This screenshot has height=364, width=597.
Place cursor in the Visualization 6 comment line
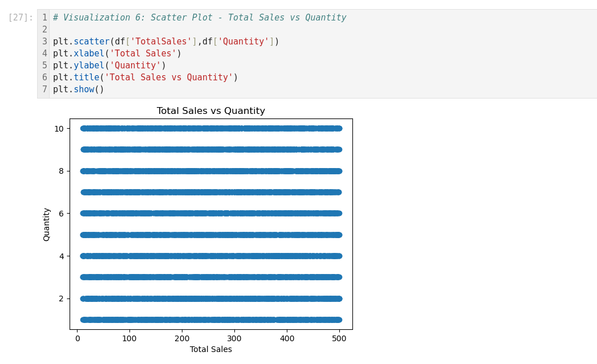[x=199, y=18]
